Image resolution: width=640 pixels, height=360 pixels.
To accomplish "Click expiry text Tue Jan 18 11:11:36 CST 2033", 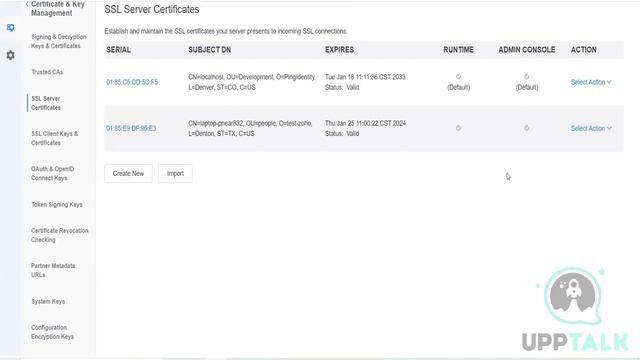I will [365, 77].
